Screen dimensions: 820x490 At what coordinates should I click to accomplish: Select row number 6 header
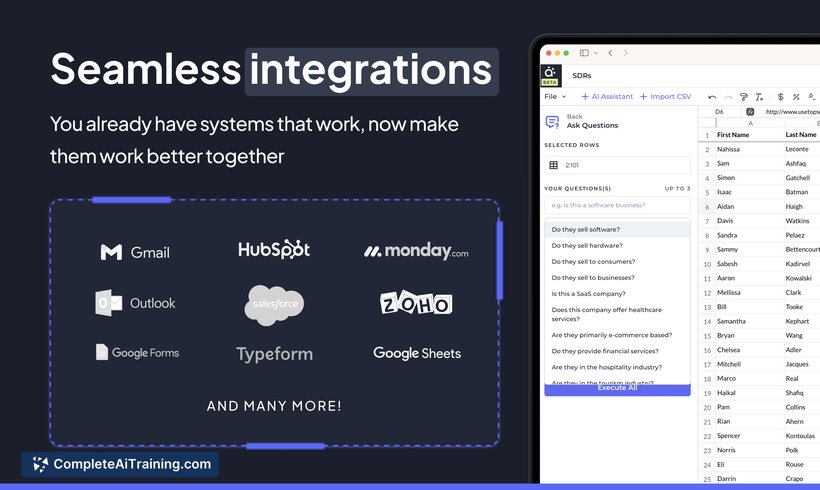point(707,207)
